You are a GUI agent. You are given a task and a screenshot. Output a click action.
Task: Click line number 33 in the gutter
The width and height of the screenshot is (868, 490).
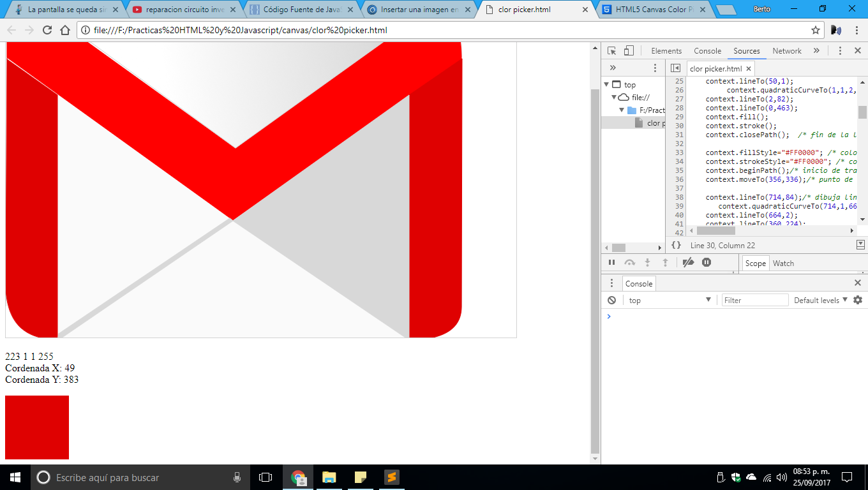click(678, 152)
